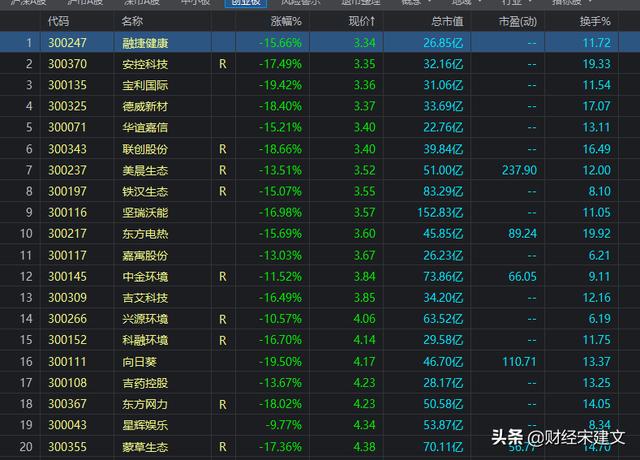Image resolution: width=640 pixels, height=460 pixels.
Task: Click the R marker for 联创股份
Action: coord(222,149)
